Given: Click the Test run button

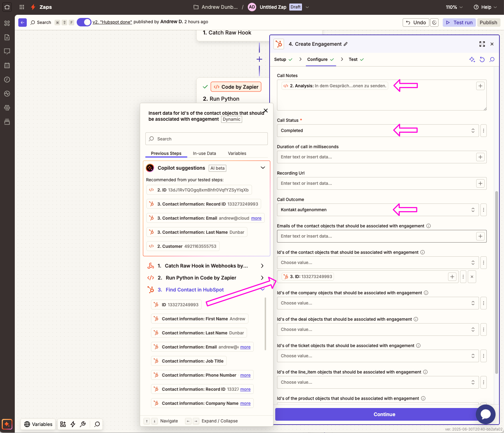Looking at the screenshot, I should 459,23.
